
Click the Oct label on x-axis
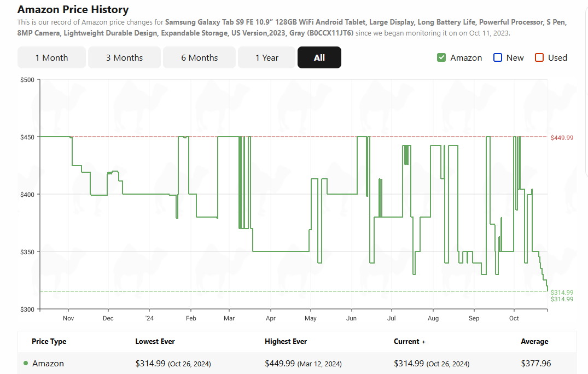click(514, 318)
